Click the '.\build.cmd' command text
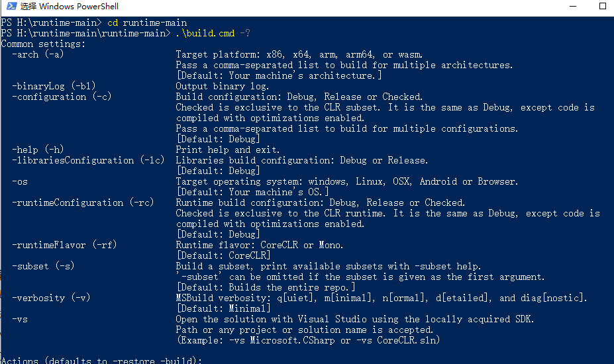 [205, 33]
